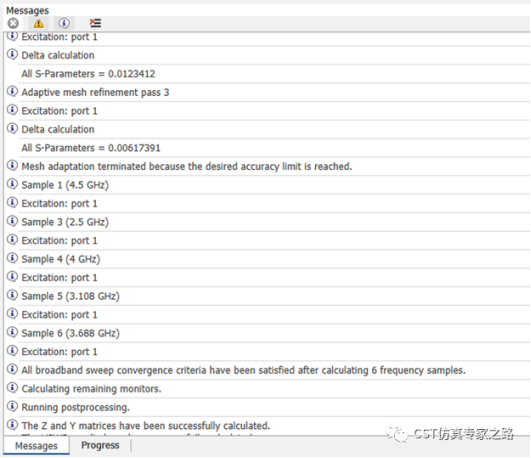
Task: Click info icon beside Sample 6 (3.688 GHz)
Action: [13, 332]
